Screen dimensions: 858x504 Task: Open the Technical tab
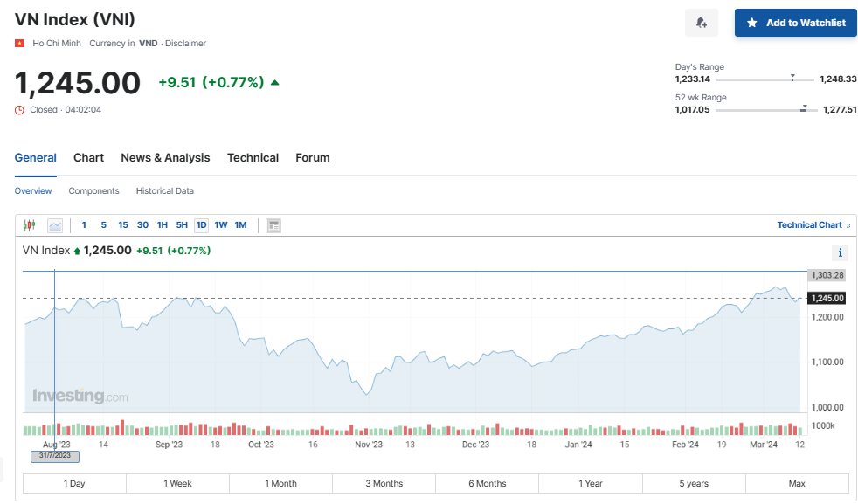tap(253, 158)
